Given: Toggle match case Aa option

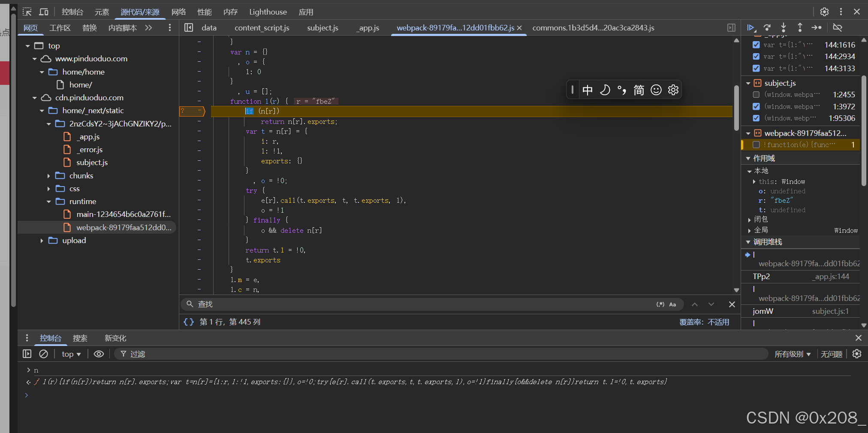Looking at the screenshot, I should pos(672,304).
